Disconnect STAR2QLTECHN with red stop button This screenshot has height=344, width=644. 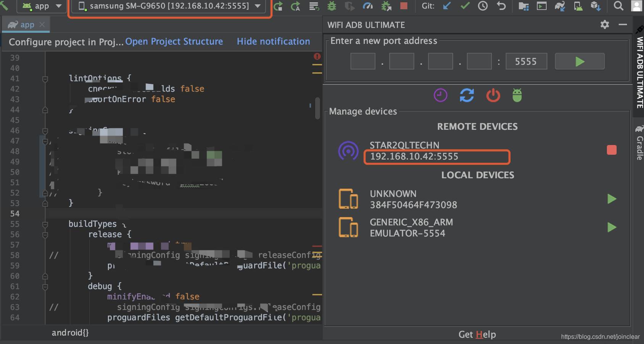[x=612, y=150]
